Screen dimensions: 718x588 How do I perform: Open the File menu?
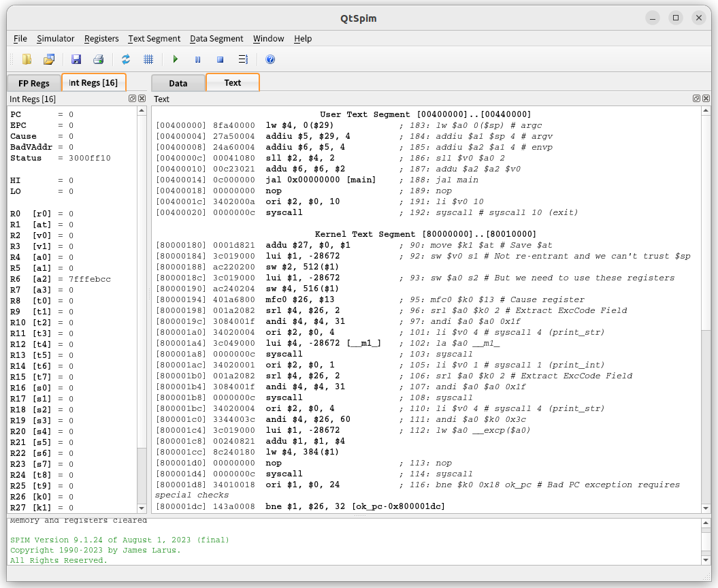click(x=20, y=39)
